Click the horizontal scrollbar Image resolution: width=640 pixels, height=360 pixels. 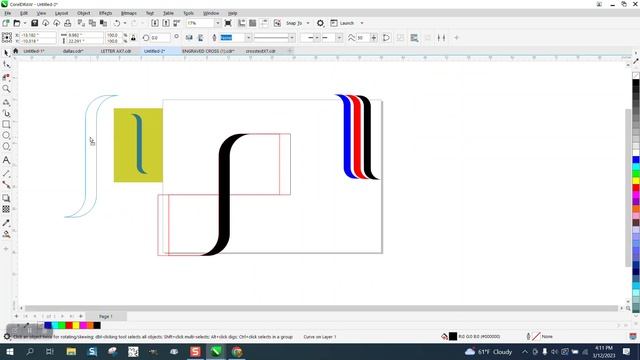pos(321,308)
